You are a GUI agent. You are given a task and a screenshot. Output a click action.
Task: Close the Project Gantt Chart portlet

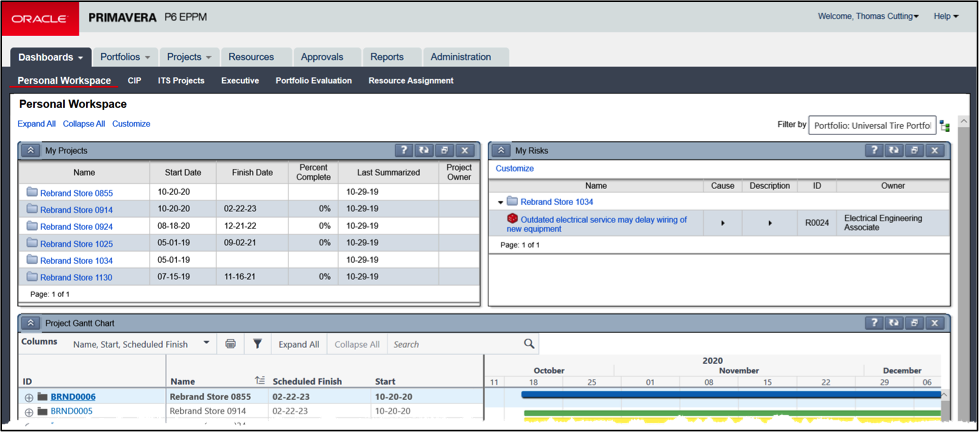pyautogui.click(x=935, y=323)
